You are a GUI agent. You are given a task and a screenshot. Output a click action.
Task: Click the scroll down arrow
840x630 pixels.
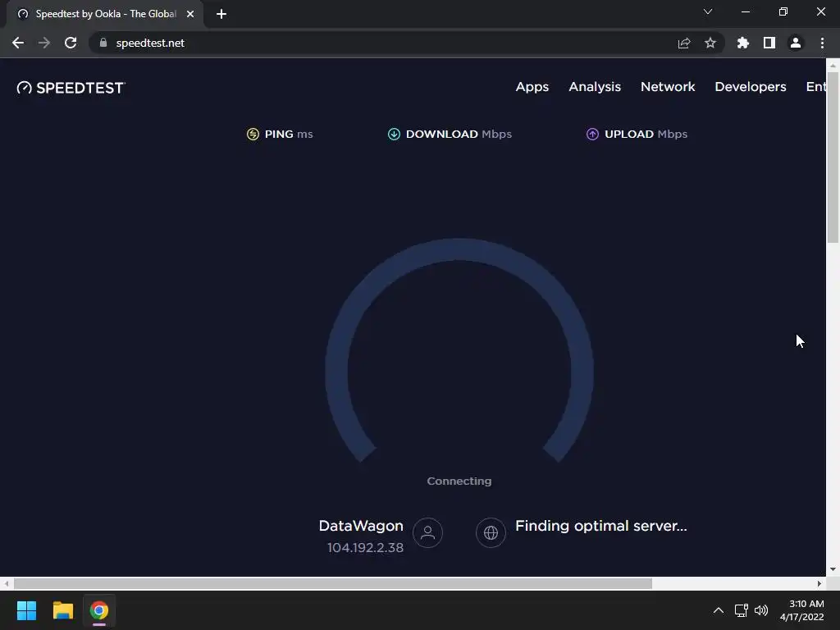(x=833, y=569)
